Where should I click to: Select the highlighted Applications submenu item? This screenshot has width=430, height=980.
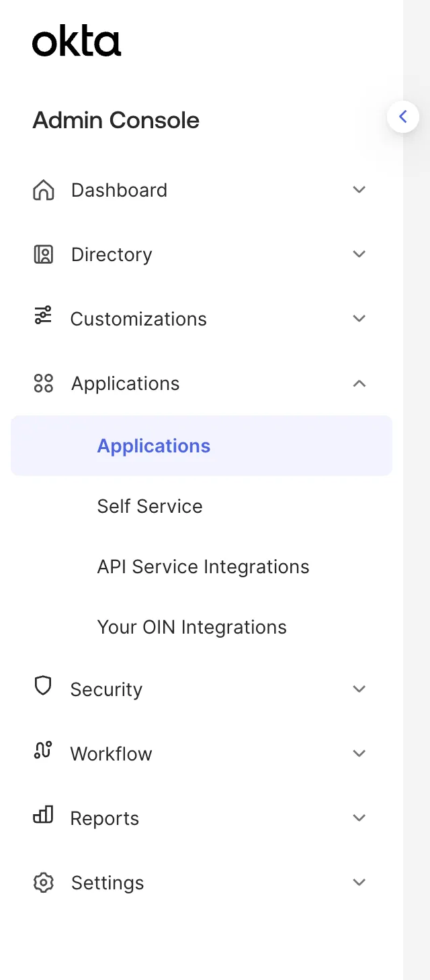[154, 446]
